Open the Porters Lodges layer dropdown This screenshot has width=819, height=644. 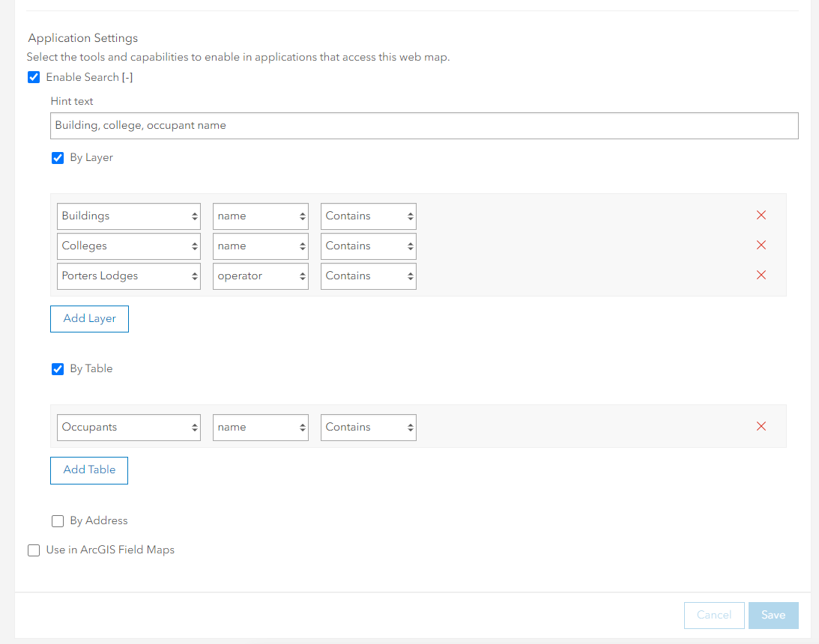129,276
